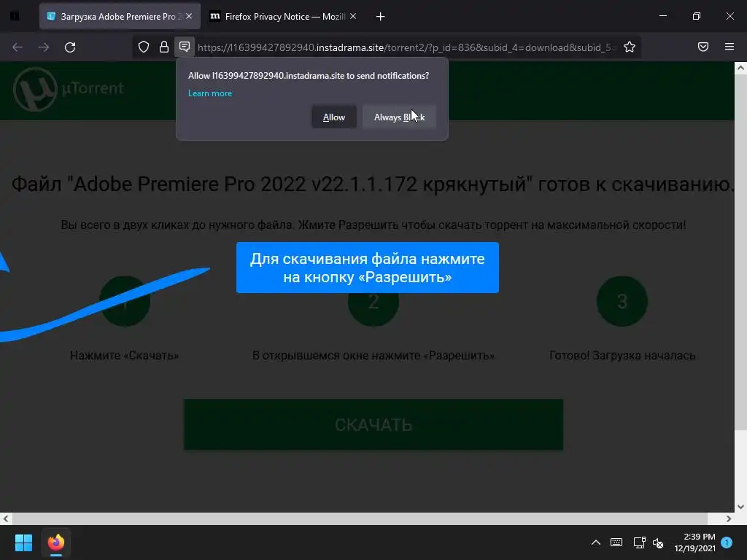This screenshot has height=560, width=747.
Task: Click the text Готово! Загрузка началась
Action: pos(622,355)
